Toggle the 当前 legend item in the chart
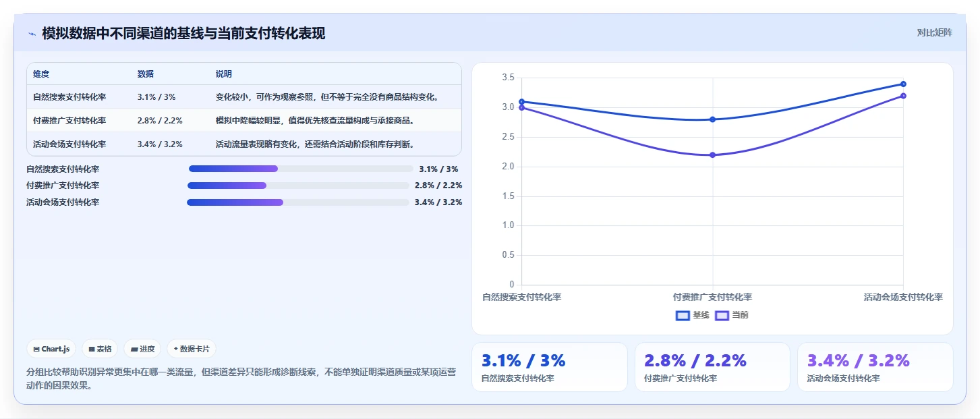This screenshot has width=980, height=419. [x=732, y=315]
